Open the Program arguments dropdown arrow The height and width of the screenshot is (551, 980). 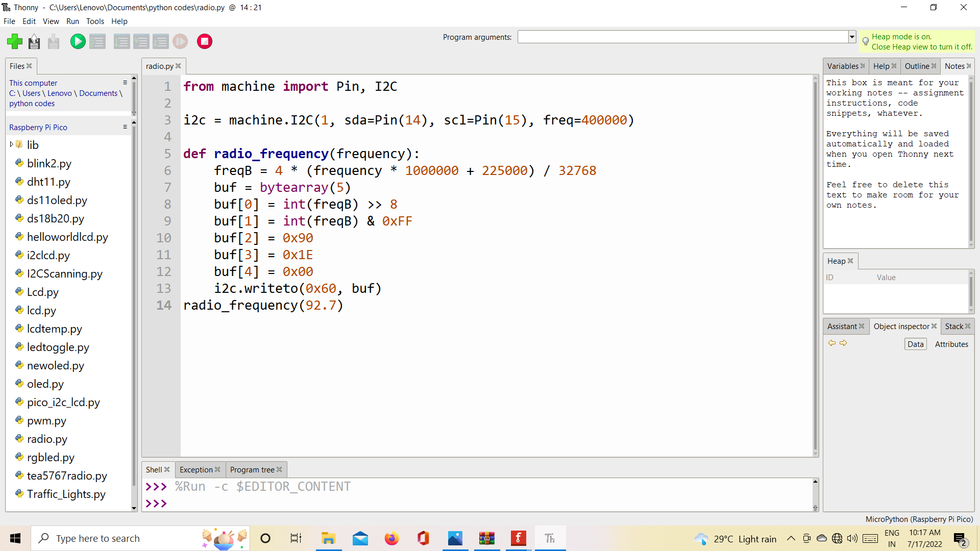[x=852, y=37]
